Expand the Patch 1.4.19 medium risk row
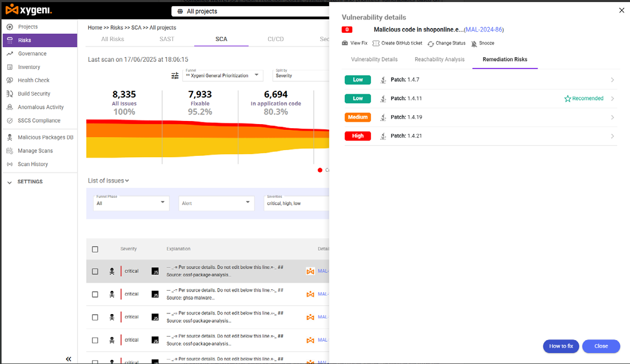This screenshot has height=364, width=630. [612, 117]
